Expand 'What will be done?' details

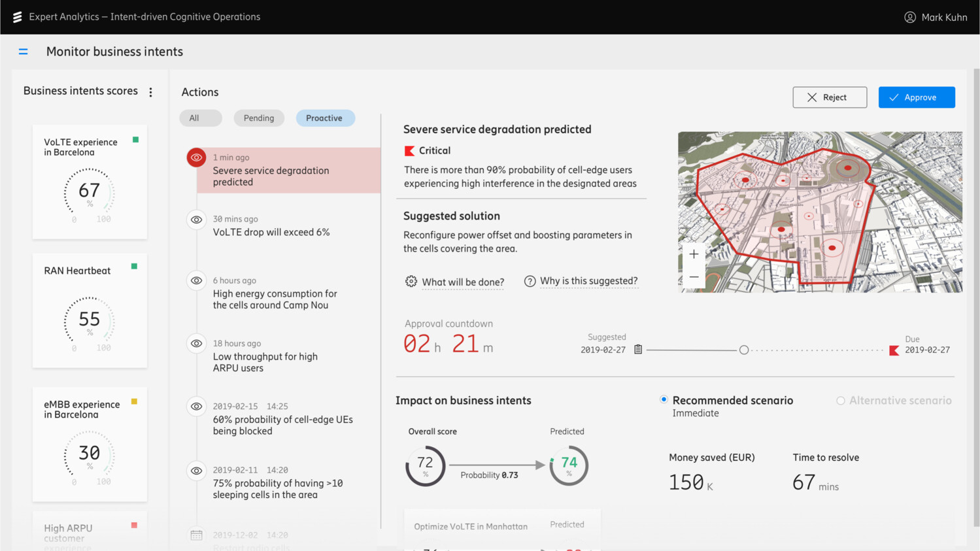point(462,282)
